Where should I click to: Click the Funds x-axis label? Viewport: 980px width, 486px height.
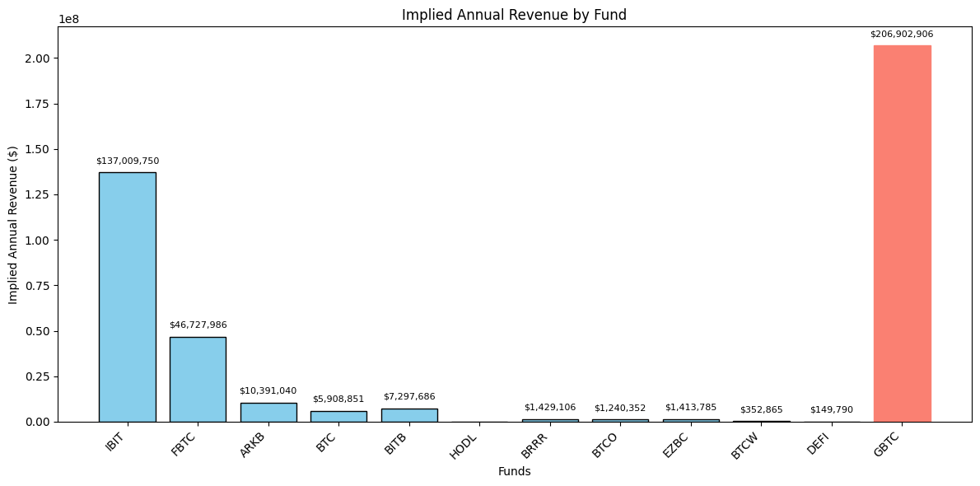click(x=515, y=472)
